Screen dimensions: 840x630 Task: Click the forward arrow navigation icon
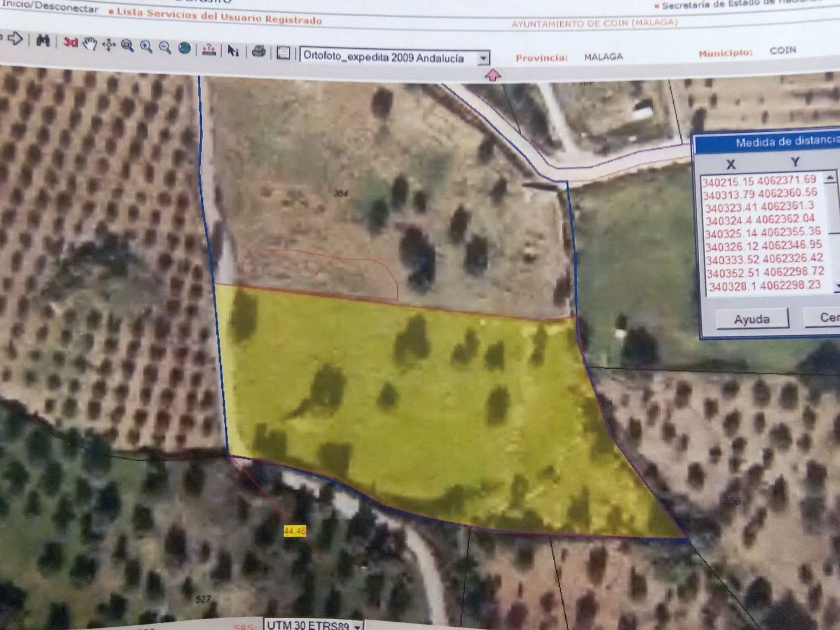coord(15,39)
